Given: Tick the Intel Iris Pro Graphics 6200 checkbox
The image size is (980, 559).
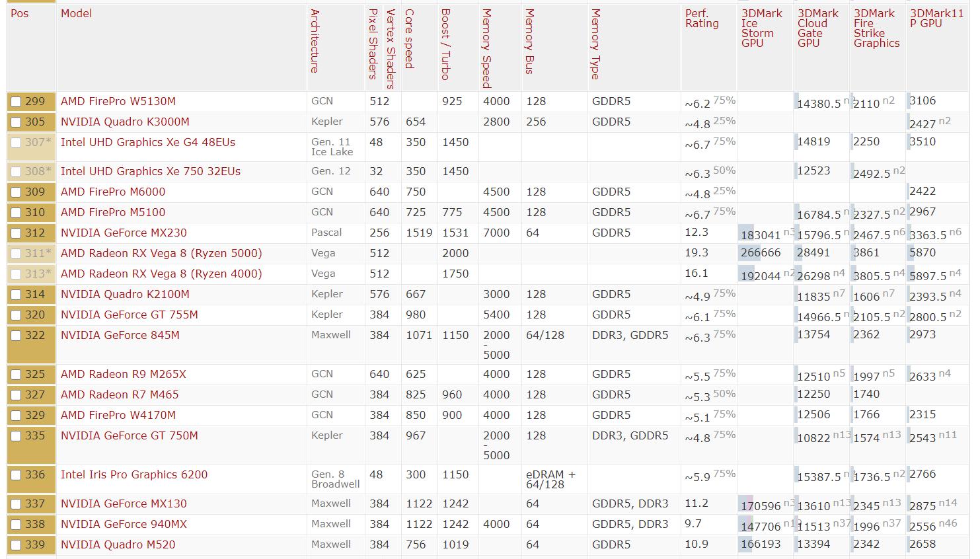Looking at the screenshot, I should [x=16, y=475].
